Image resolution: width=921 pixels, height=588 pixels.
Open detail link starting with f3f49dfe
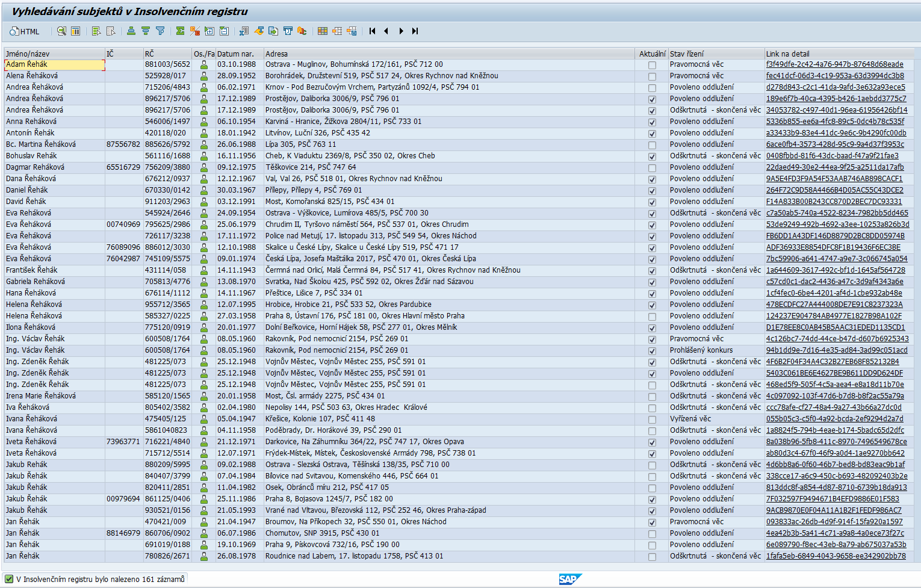834,64
